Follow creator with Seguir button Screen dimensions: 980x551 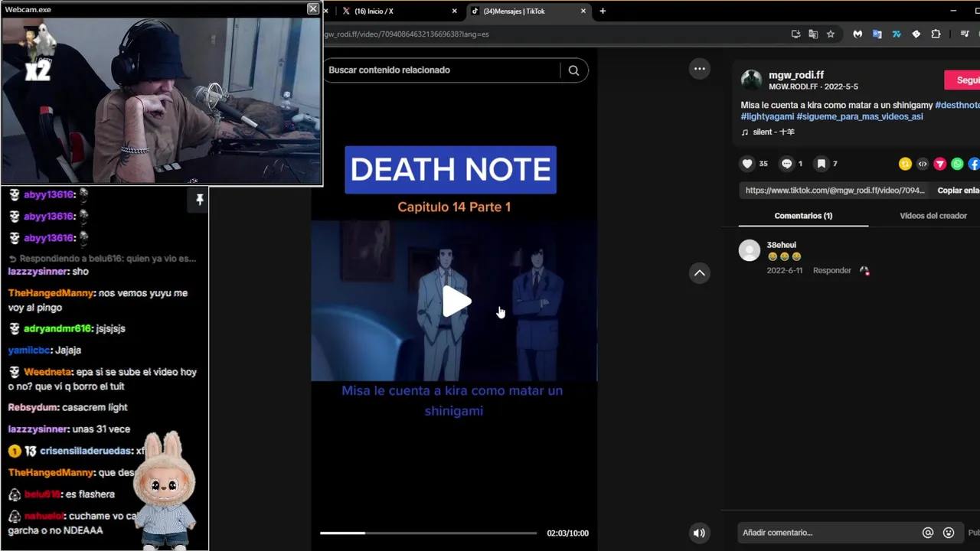click(963, 80)
